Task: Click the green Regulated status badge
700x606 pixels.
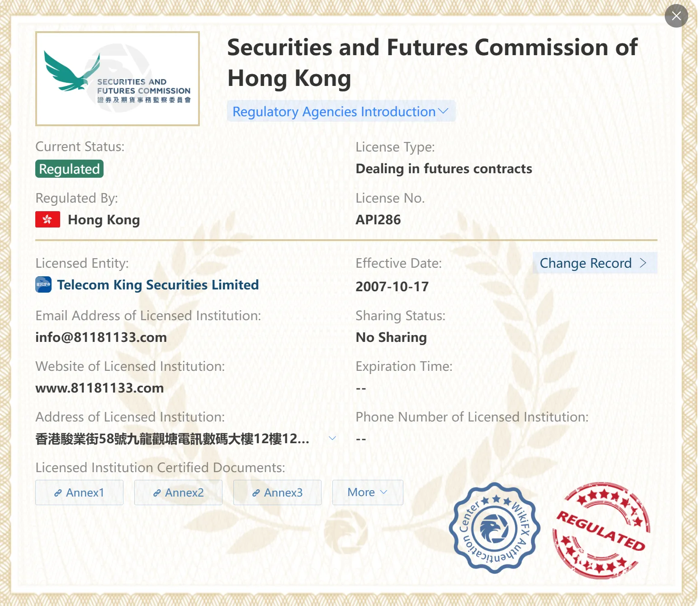Action: click(x=69, y=169)
